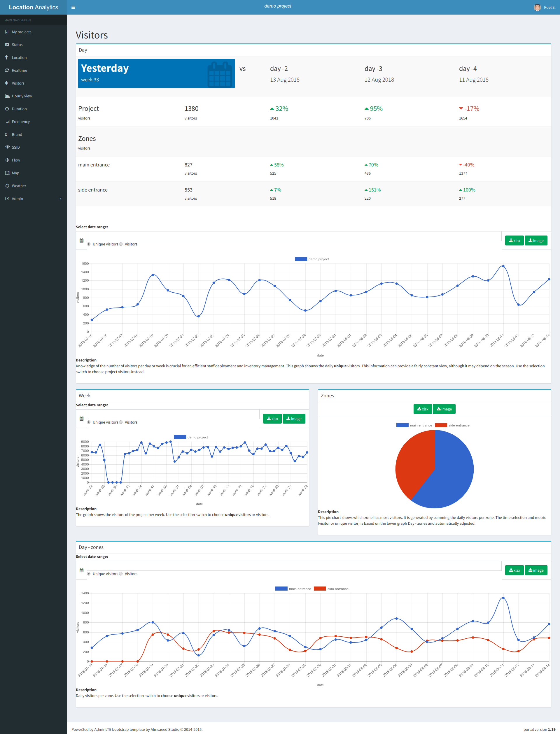Export Week chart as image
Image resolution: width=560 pixels, height=734 pixels.
(x=294, y=419)
